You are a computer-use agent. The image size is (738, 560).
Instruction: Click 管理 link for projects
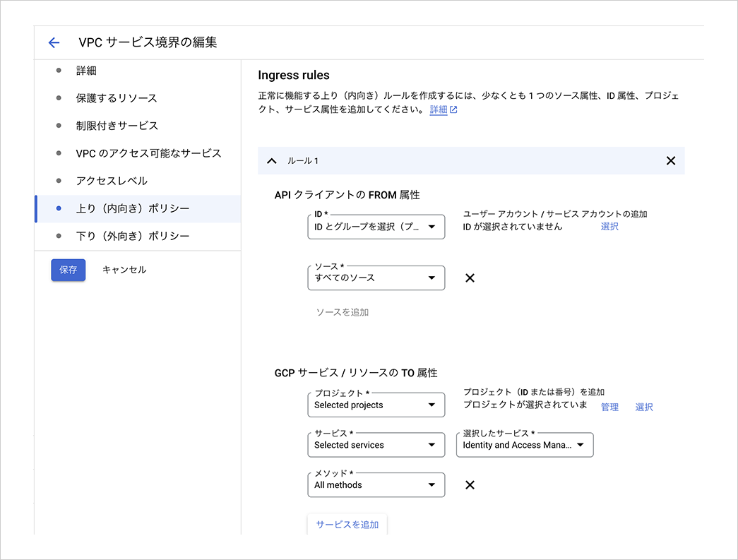pos(609,407)
